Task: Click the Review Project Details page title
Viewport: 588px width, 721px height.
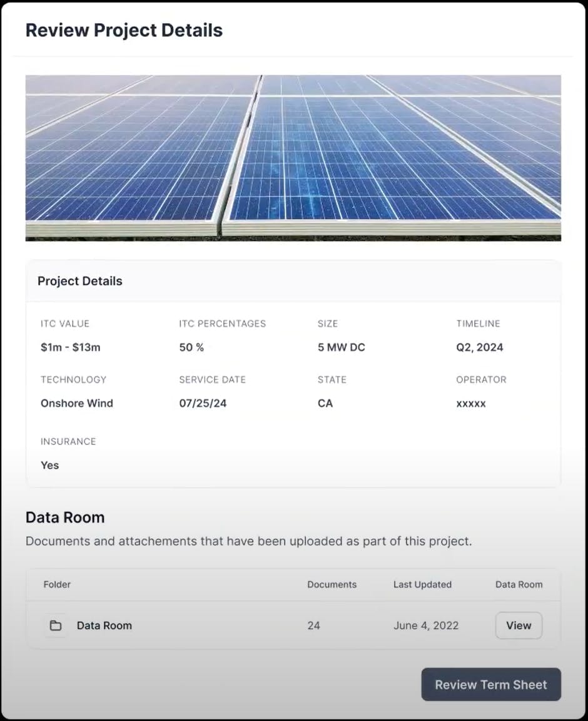Action: (124, 30)
